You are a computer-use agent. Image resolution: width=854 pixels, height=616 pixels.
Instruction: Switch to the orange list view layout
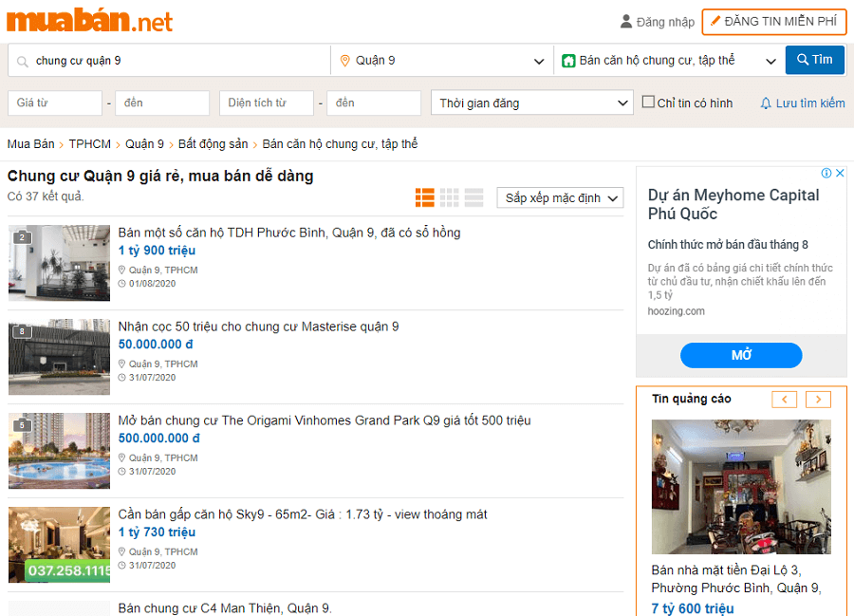click(425, 197)
